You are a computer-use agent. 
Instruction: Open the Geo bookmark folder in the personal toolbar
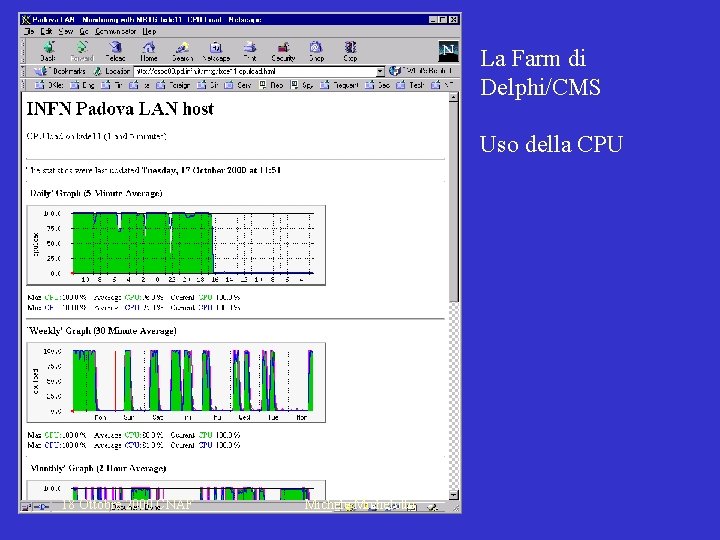(x=377, y=85)
